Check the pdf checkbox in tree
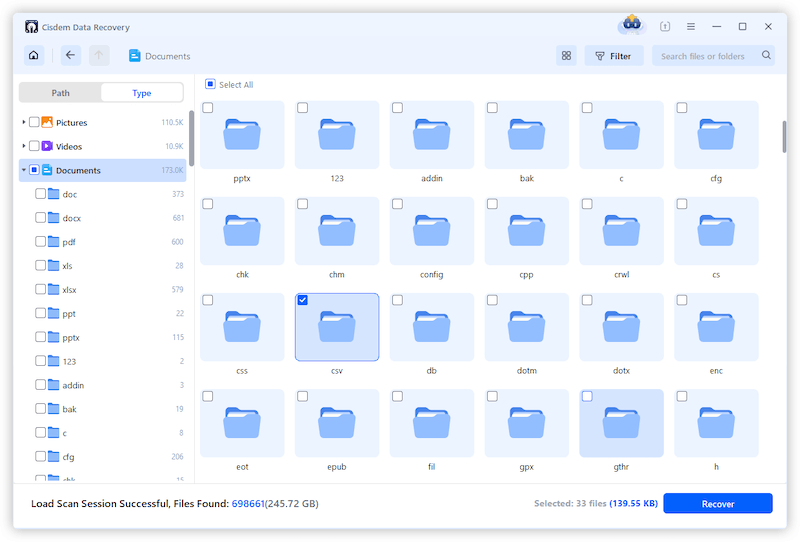The height and width of the screenshot is (542, 800). pyautogui.click(x=40, y=241)
